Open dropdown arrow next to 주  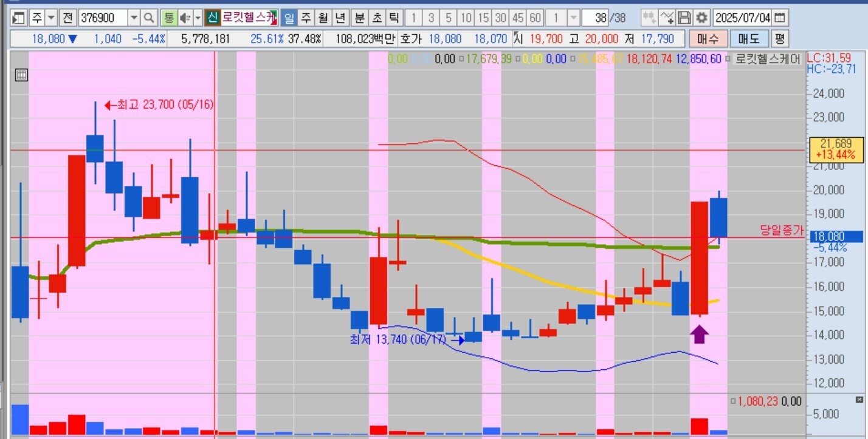[x=51, y=18]
